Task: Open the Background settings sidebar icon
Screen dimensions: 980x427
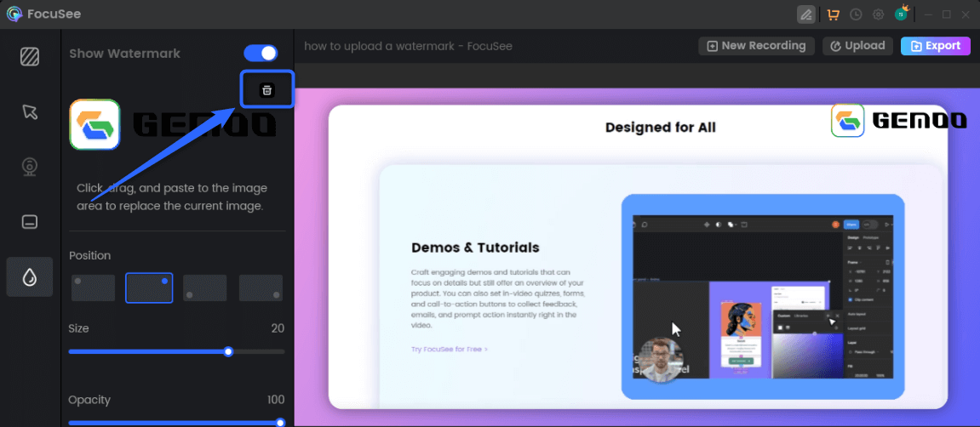Action: click(x=30, y=57)
